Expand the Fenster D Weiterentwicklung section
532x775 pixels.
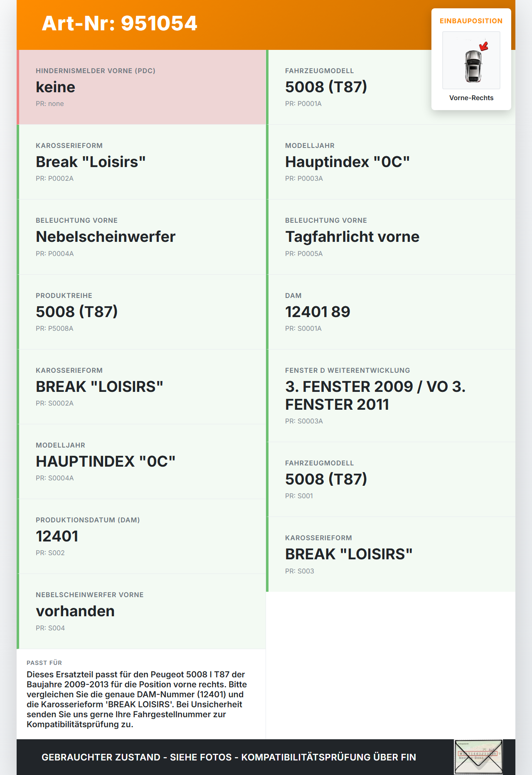coord(391,395)
